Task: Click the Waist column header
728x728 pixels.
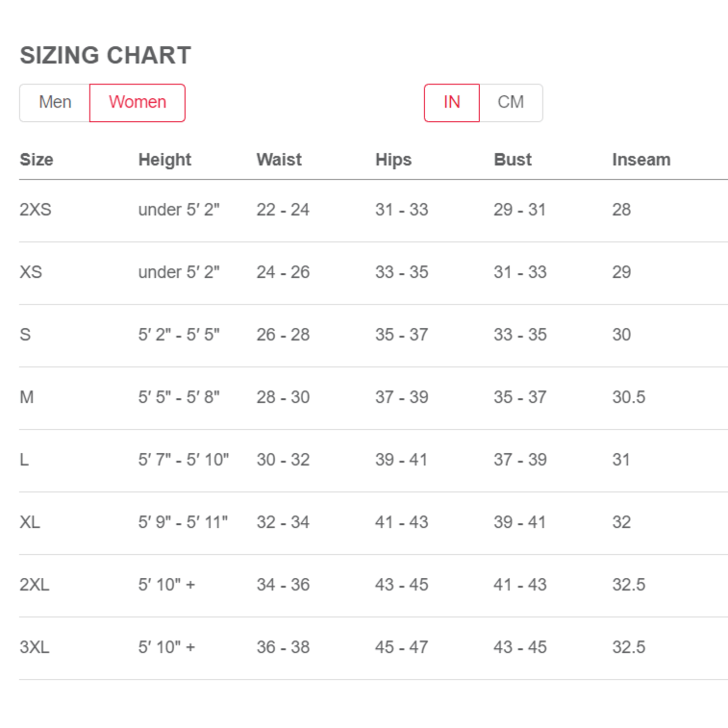Action: coord(279,160)
